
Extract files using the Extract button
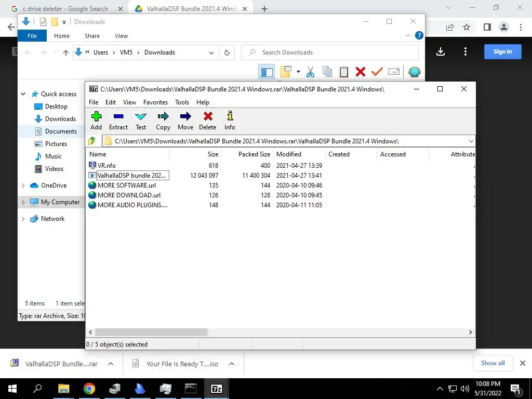(118, 121)
